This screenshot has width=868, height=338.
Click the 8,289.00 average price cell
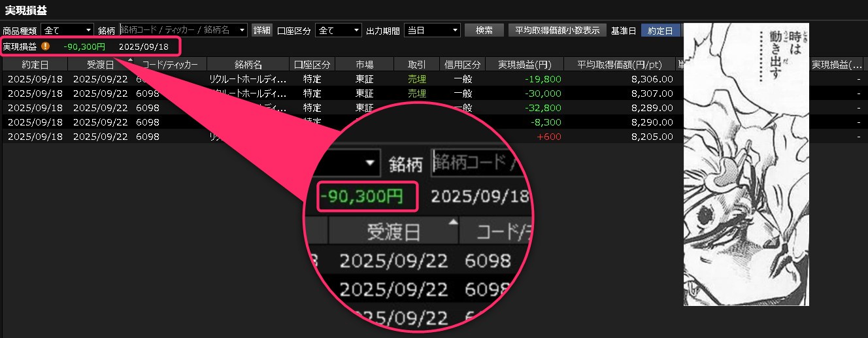tap(653, 107)
